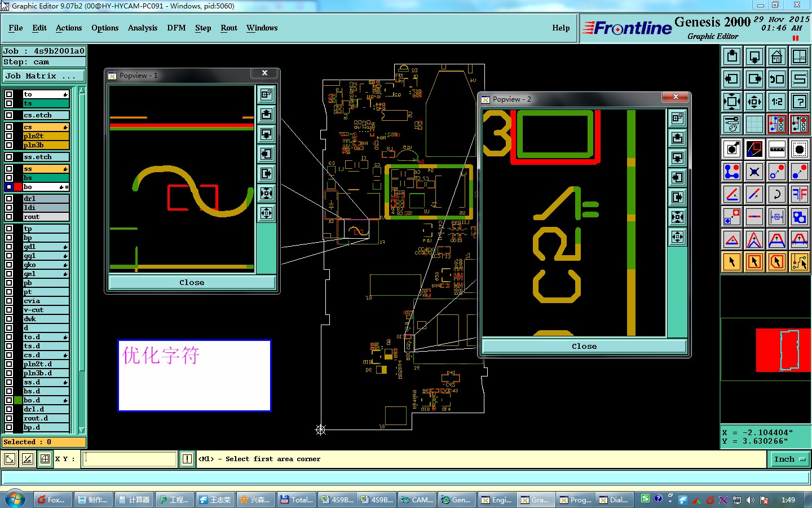The height and width of the screenshot is (508, 812).
Task: Click the ruler measure icon
Action: pyautogui.click(x=777, y=149)
